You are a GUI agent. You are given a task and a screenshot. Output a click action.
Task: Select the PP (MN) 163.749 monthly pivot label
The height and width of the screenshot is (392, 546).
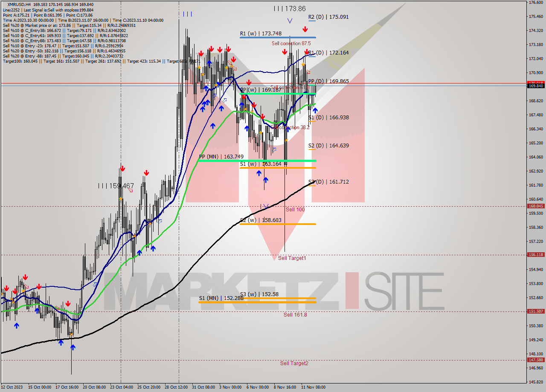(221, 157)
